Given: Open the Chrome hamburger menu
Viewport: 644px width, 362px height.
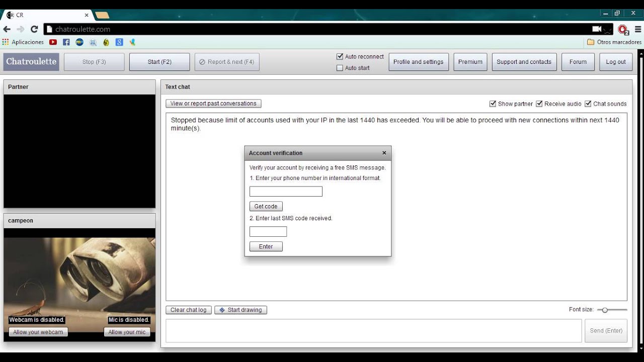Looking at the screenshot, I should 637,29.
